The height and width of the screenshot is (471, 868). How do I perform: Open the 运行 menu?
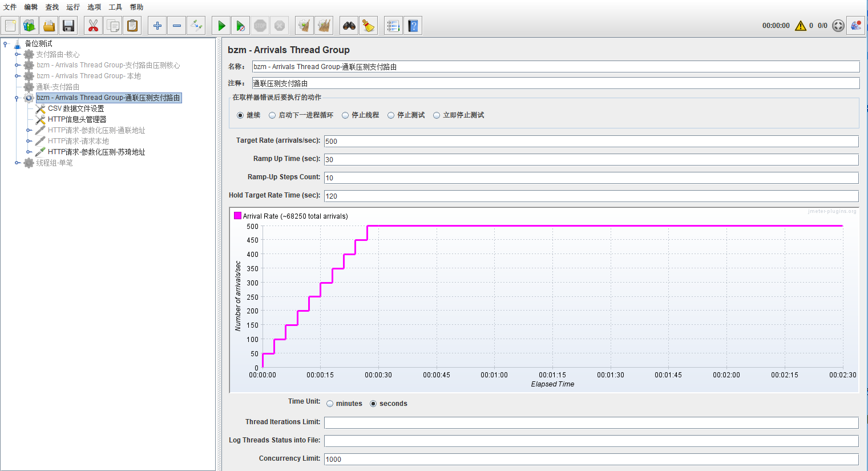pyautogui.click(x=73, y=7)
